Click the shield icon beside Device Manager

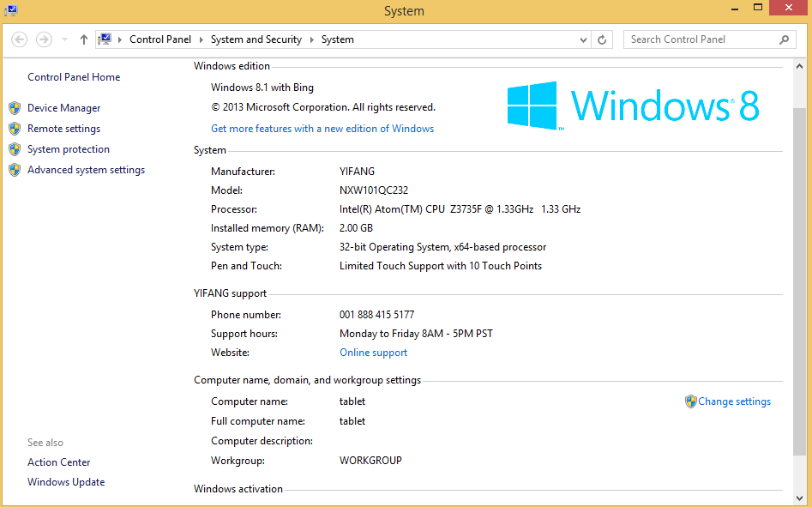click(x=15, y=108)
